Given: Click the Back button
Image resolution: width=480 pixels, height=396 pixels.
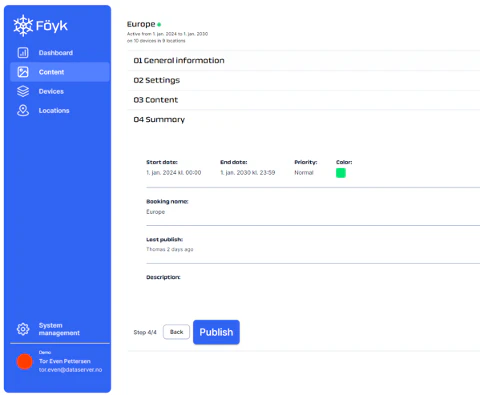Looking at the screenshot, I should 176,332.
